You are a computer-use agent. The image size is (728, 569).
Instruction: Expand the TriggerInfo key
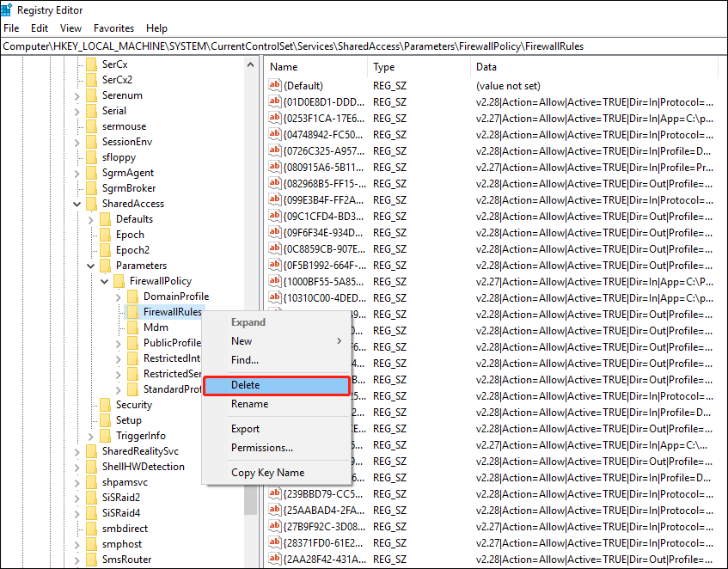click(90, 435)
